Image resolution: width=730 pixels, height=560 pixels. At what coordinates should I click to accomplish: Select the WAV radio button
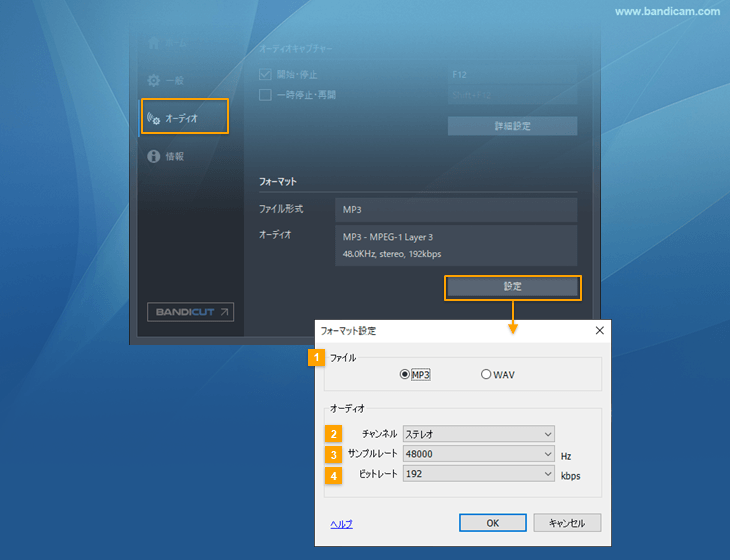pos(486,375)
